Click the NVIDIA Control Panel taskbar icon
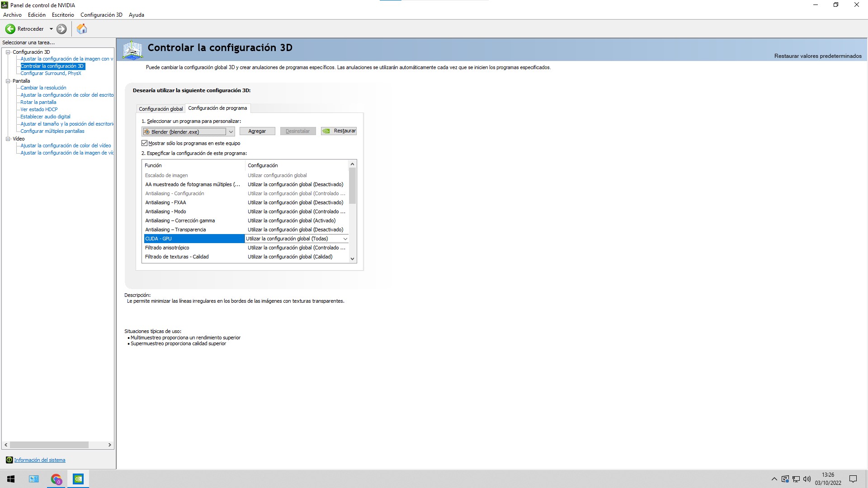The image size is (868, 488). [x=78, y=479]
